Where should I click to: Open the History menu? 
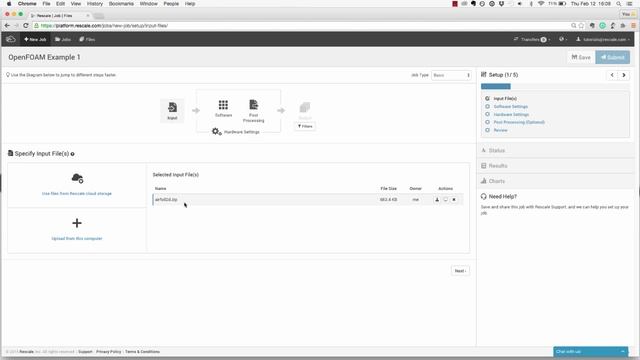(95, 4)
